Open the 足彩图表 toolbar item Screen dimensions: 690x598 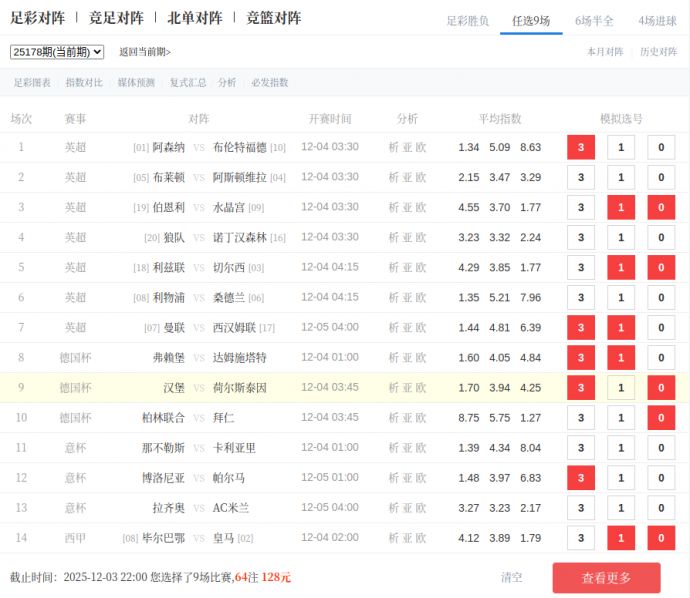point(33,83)
